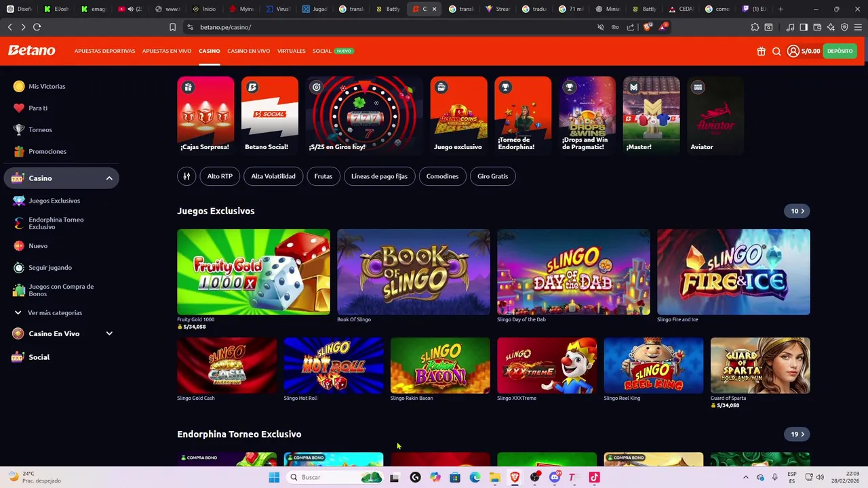This screenshot has width=868, height=488.
Task: Launch Slingo Fire and Ice game
Action: click(734, 272)
